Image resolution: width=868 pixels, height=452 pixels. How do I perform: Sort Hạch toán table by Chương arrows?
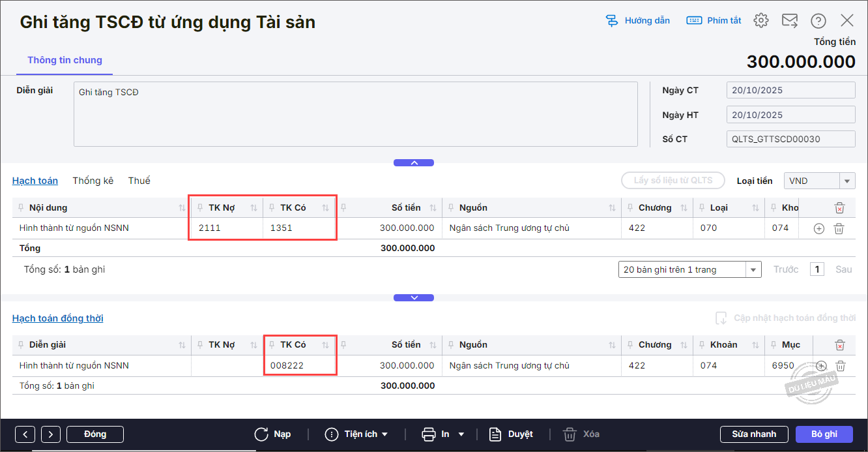point(684,208)
